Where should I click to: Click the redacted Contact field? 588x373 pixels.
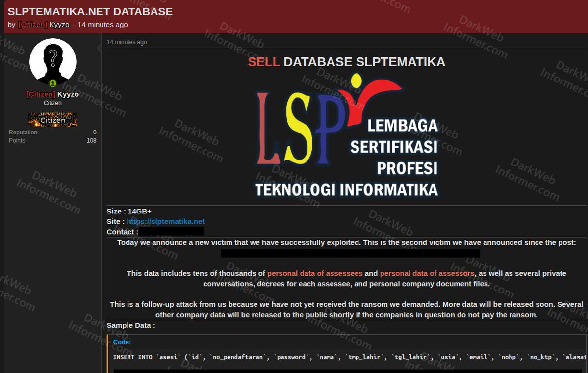click(172, 232)
